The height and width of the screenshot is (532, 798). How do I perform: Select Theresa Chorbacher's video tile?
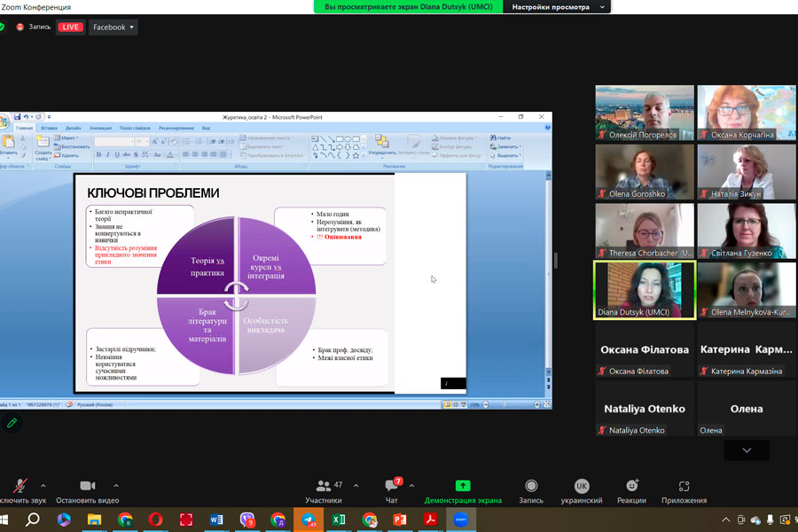(644, 231)
